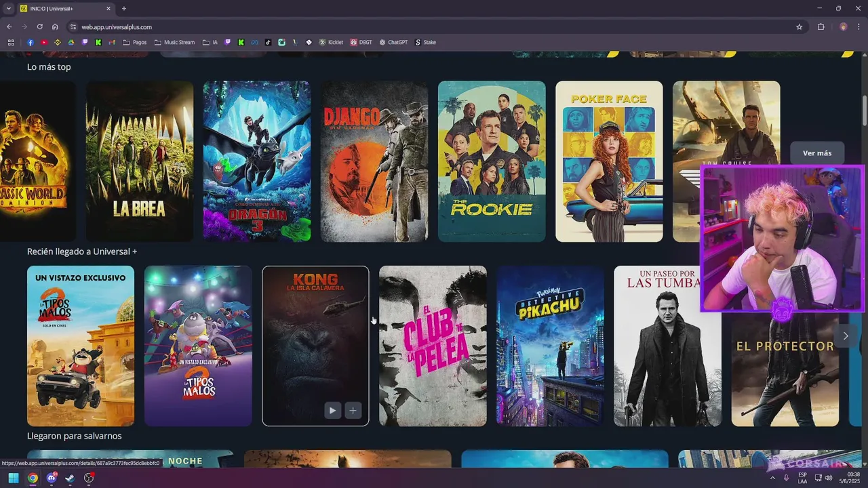This screenshot has width=868, height=488.
Task: Open Tipos Malos 2 desert car poster
Action: 81,346
